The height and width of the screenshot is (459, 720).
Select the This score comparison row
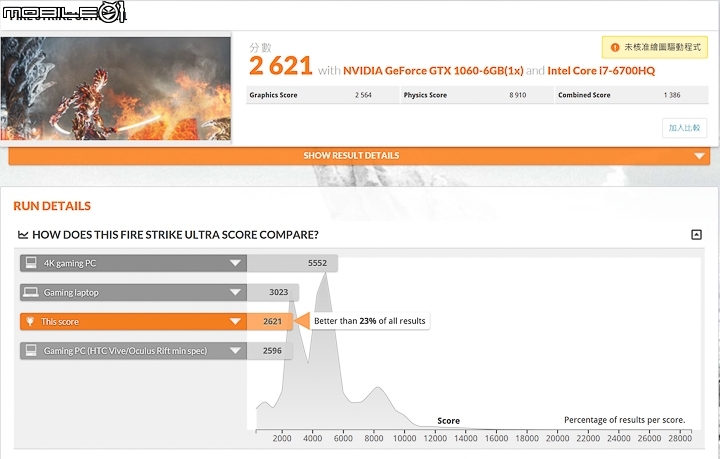click(156, 321)
